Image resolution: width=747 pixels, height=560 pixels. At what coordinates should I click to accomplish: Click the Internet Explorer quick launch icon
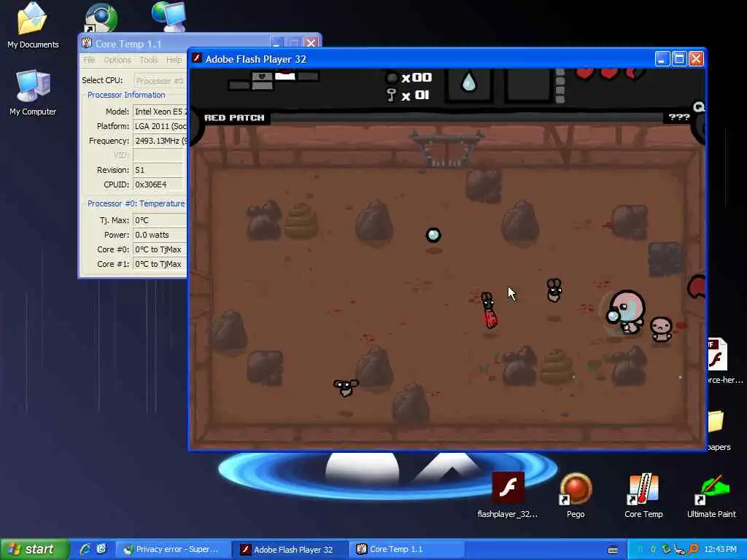(85, 549)
